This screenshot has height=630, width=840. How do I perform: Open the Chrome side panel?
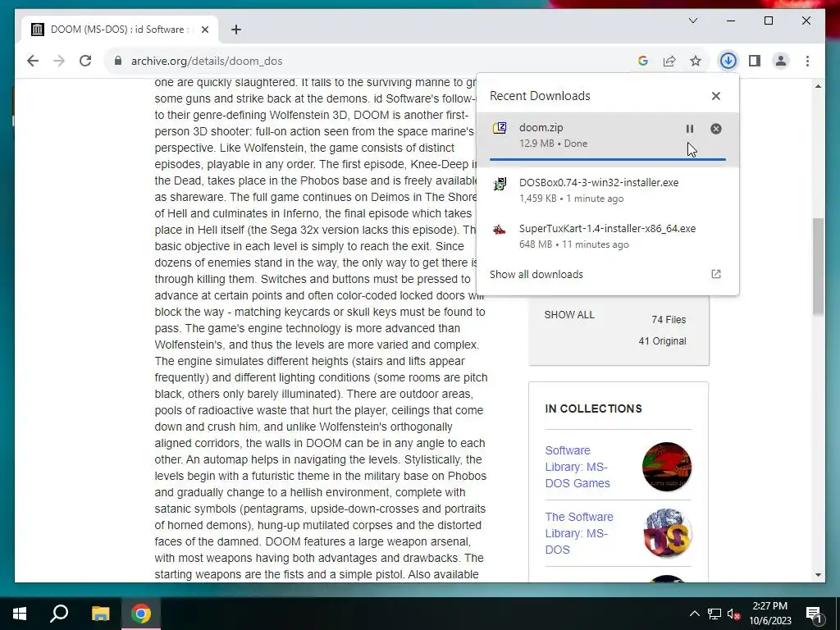click(x=755, y=61)
